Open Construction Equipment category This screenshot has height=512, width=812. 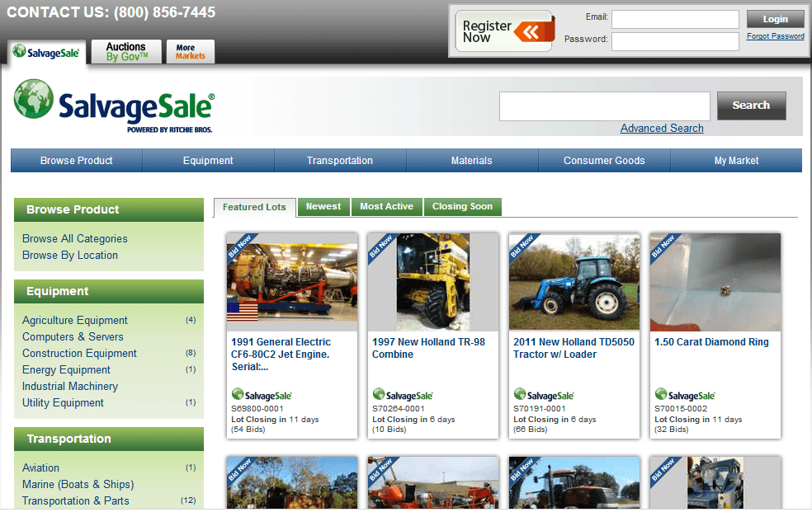(x=80, y=353)
